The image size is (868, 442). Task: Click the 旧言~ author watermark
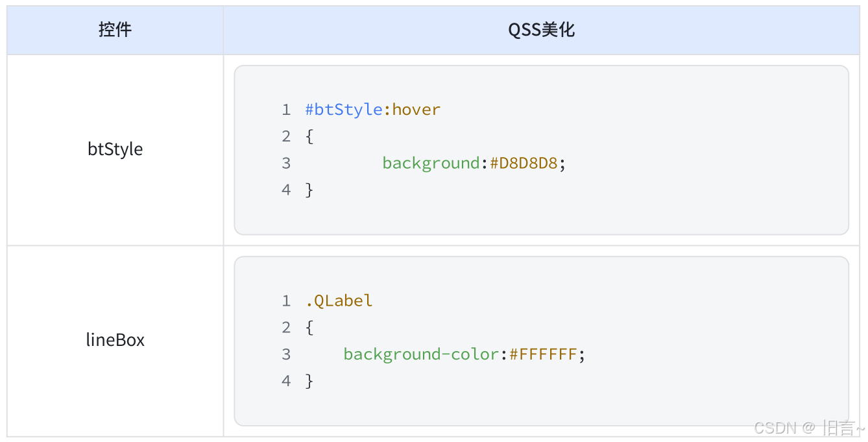(843, 428)
